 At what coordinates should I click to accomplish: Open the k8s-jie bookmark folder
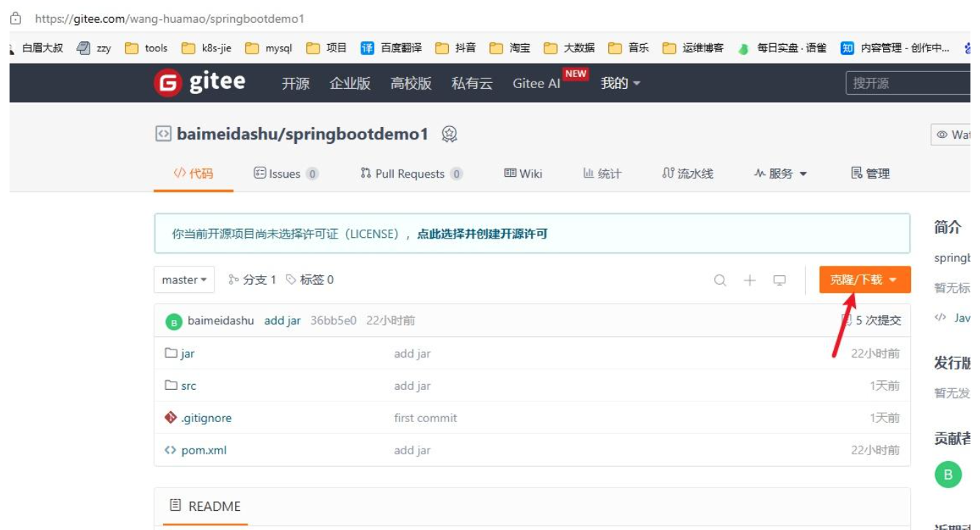[206, 48]
